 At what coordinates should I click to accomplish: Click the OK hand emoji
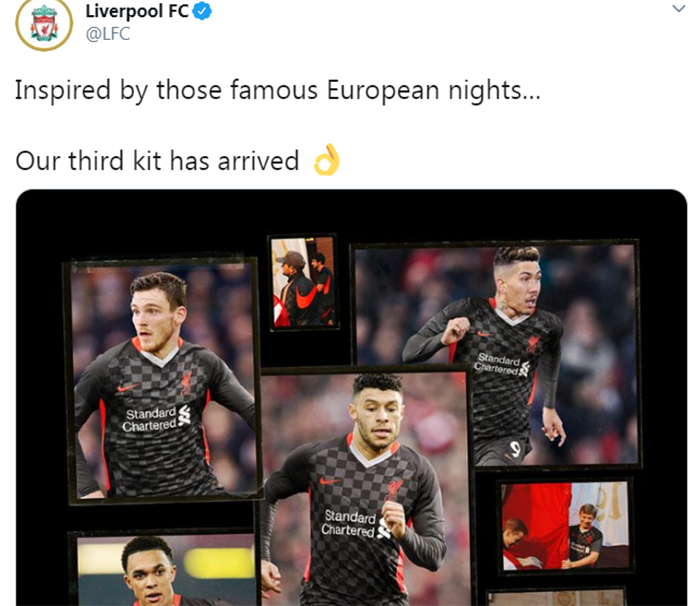click(327, 159)
